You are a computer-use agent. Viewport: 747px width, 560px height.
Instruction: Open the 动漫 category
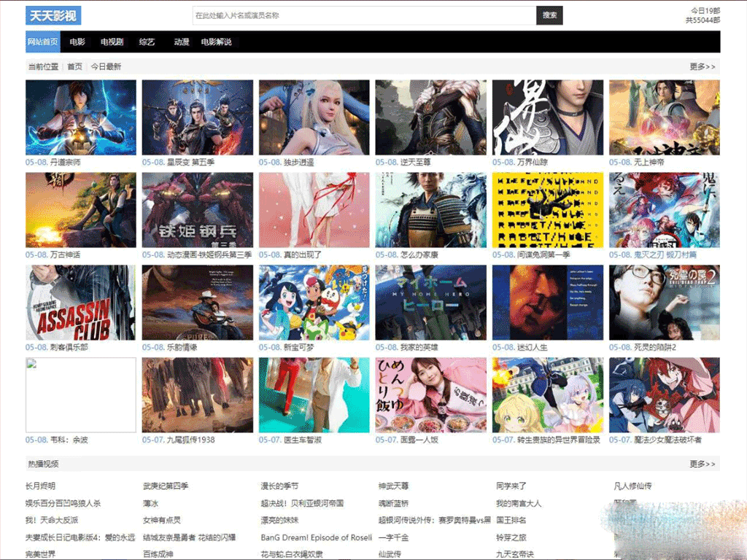point(182,42)
